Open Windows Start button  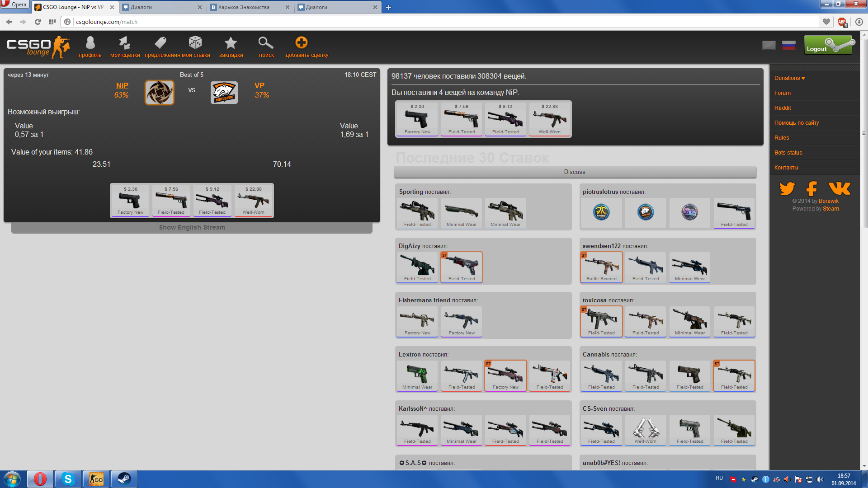[x=12, y=479]
